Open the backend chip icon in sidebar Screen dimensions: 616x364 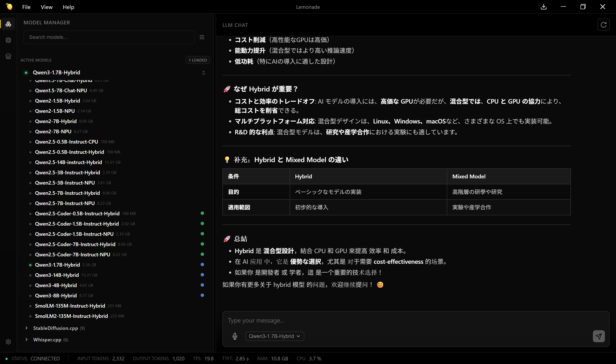(x=8, y=40)
